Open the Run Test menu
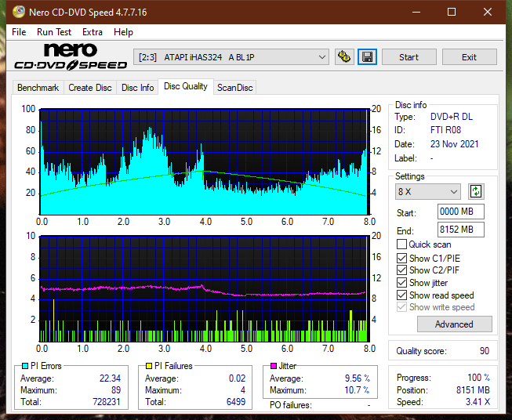The height and width of the screenshot is (420, 512). pos(54,32)
